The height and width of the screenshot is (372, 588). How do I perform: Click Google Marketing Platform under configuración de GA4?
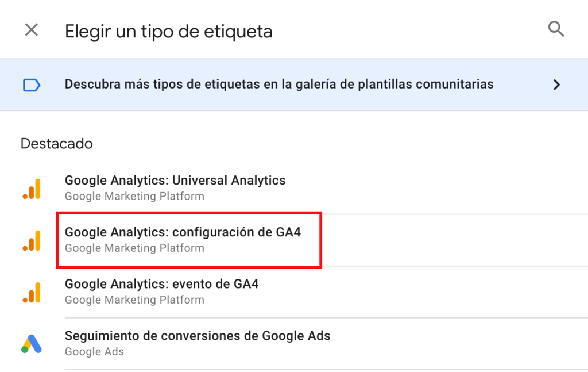pos(134,248)
